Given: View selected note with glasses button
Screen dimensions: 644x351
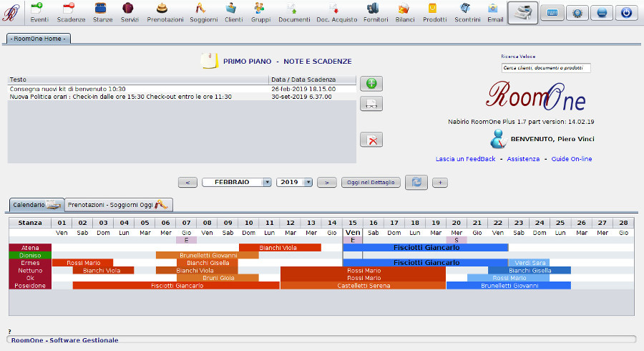Looking at the screenshot, I should click(x=371, y=104).
